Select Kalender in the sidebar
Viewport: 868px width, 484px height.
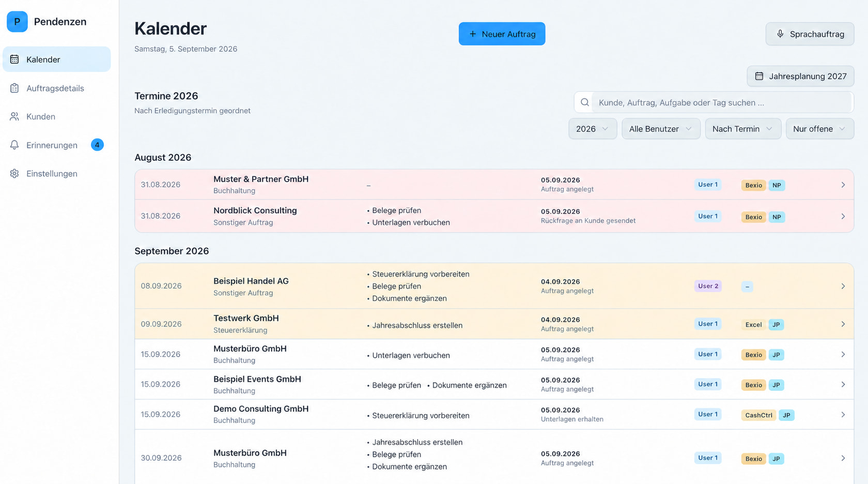[x=57, y=59]
